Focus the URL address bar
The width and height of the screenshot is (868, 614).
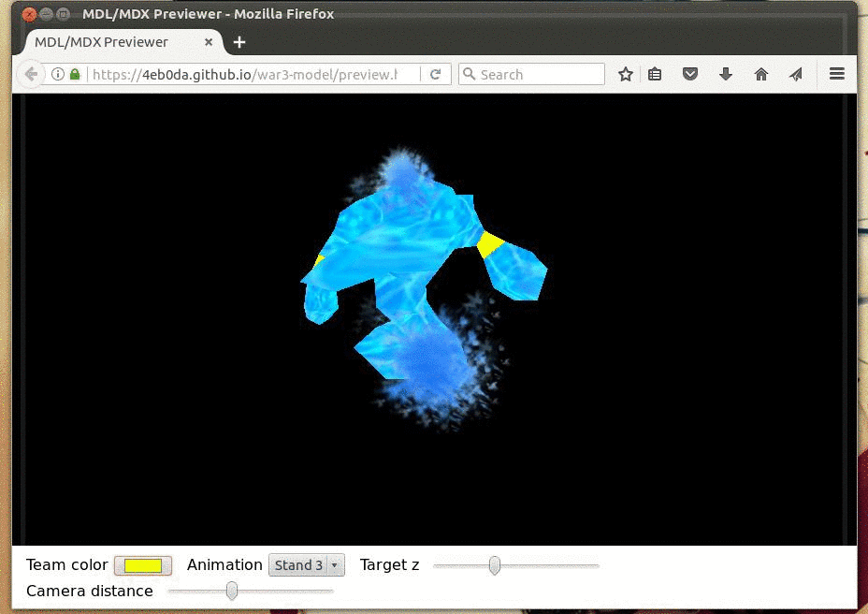[x=243, y=74]
